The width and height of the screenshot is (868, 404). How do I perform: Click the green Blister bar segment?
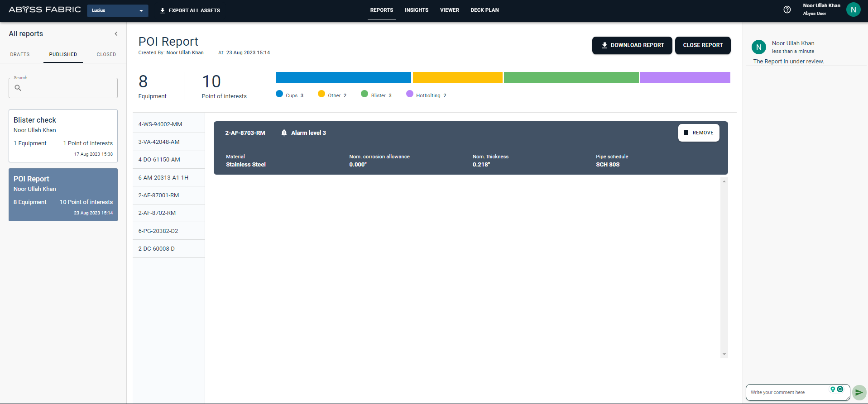(x=571, y=77)
